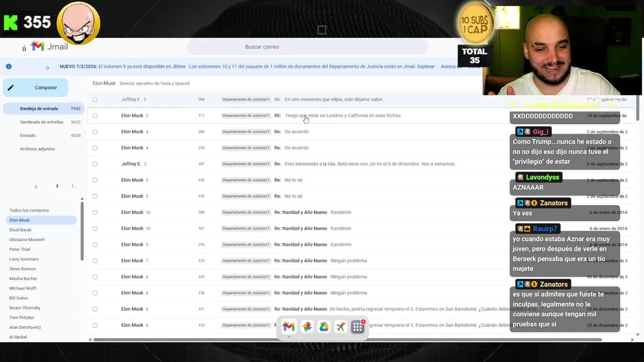The width and height of the screenshot is (644, 362).
Task: Open Sembrado de estrellas folder
Action: 42,122
